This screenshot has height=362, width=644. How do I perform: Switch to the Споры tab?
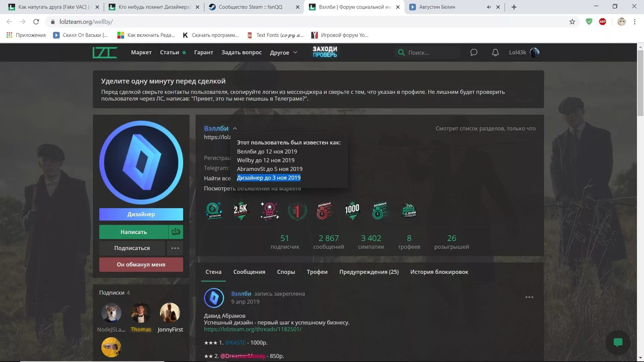[286, 272]
